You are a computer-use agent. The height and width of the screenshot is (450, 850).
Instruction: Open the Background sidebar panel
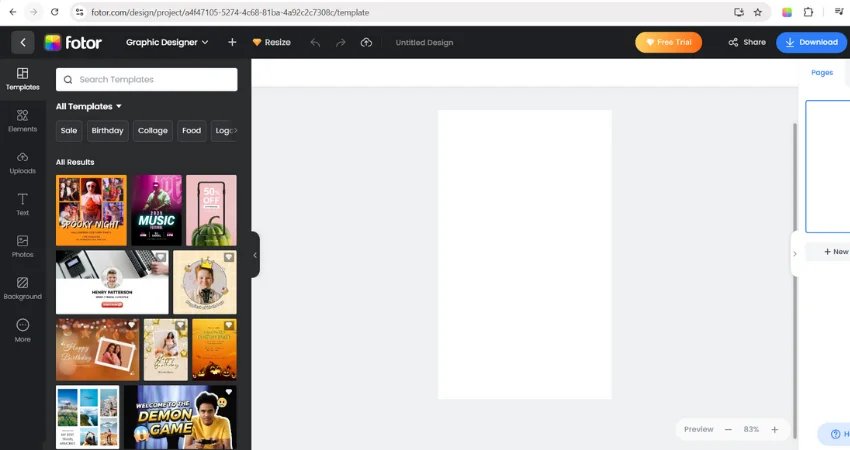[22, 288]
